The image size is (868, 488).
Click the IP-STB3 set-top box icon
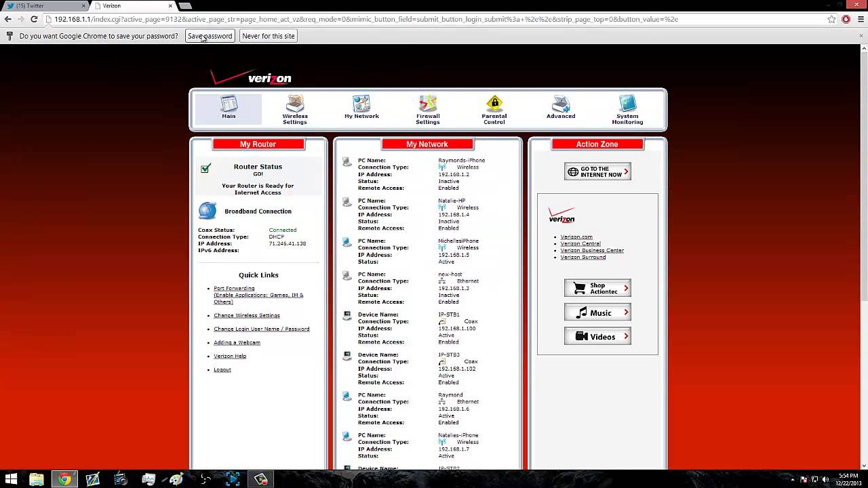point(347,356)
